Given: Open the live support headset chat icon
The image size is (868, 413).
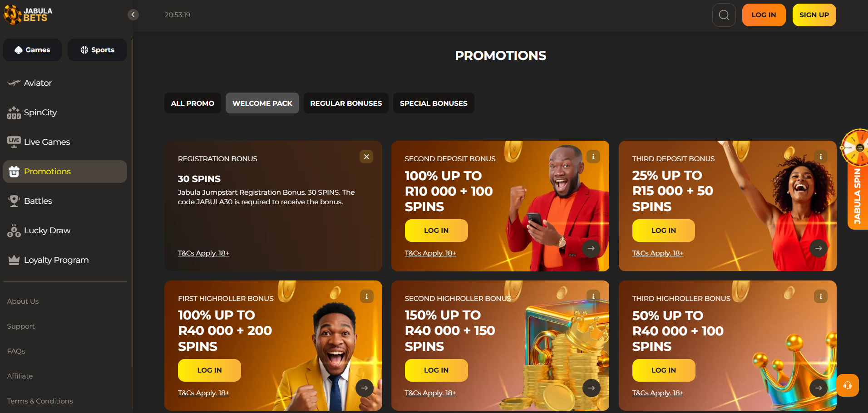Looking at the screenshot, I should point(848,385).
